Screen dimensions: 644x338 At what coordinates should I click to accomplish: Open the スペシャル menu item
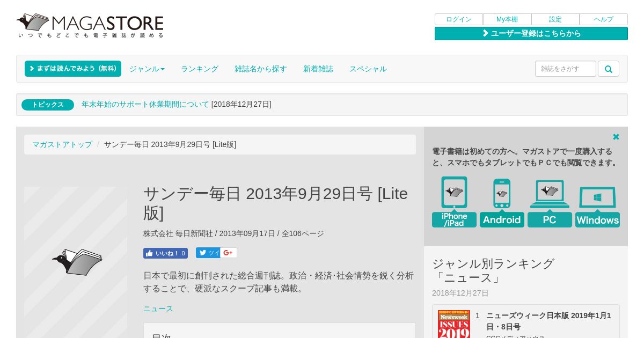pos(368,69)
